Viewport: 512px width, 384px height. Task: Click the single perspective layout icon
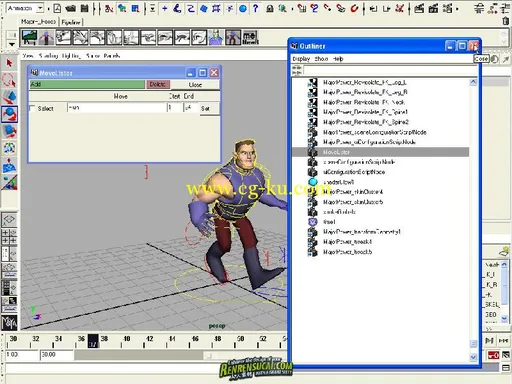[x=9, y=220]
